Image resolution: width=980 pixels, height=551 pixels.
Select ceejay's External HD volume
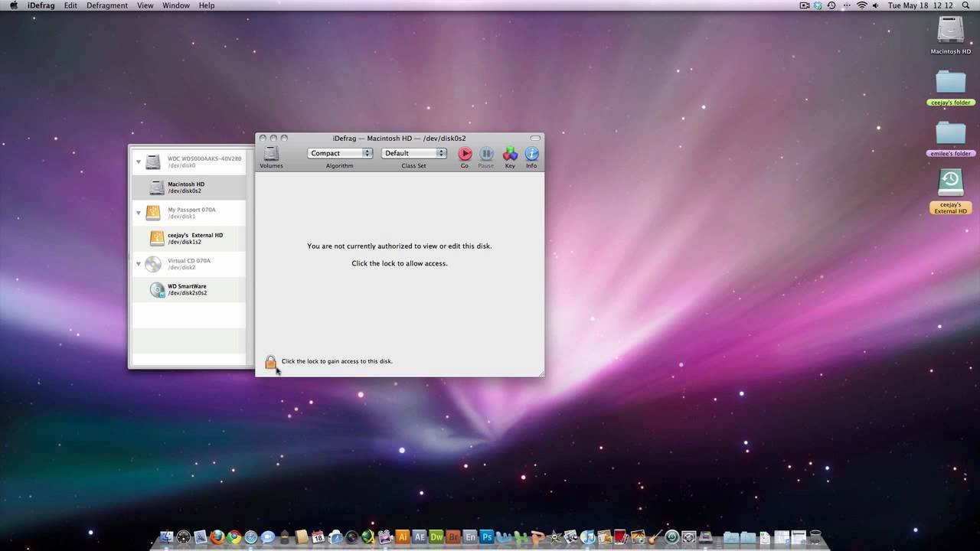[x=194, y=238]
